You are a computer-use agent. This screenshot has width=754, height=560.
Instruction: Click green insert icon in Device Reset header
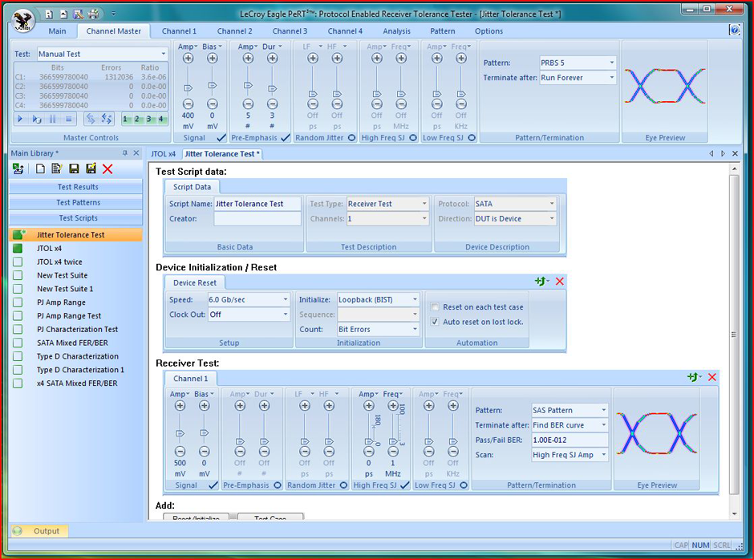[x=541, y=282]
